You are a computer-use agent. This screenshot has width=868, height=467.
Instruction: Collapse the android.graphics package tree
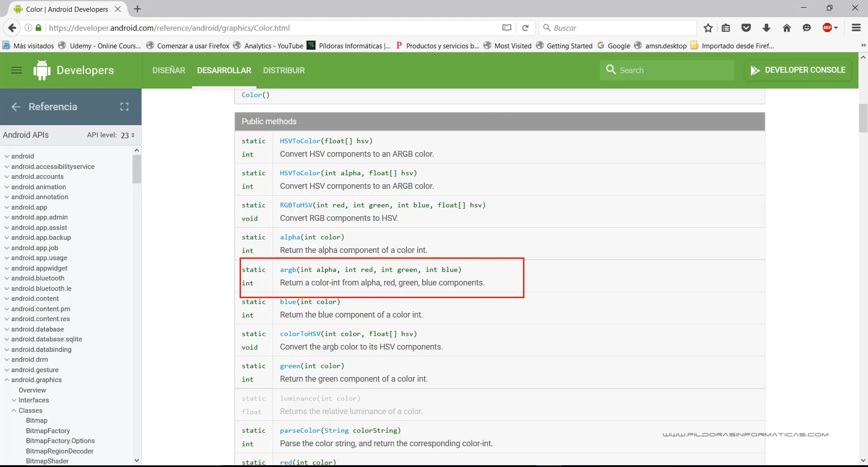pyautogui.click(x=7, y=380)
